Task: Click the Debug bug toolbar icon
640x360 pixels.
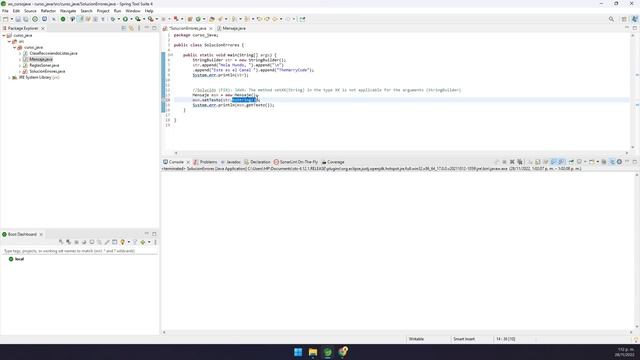Action: click(x=113, y=19)
